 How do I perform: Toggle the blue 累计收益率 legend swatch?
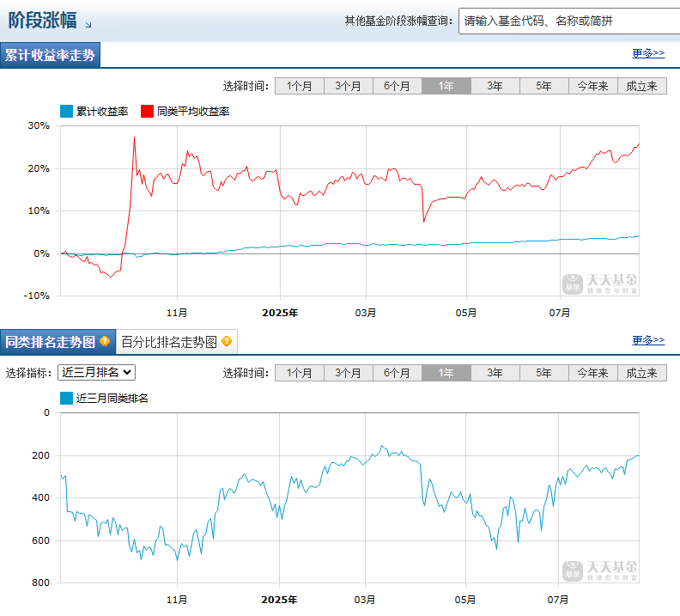tap(66, 112)
